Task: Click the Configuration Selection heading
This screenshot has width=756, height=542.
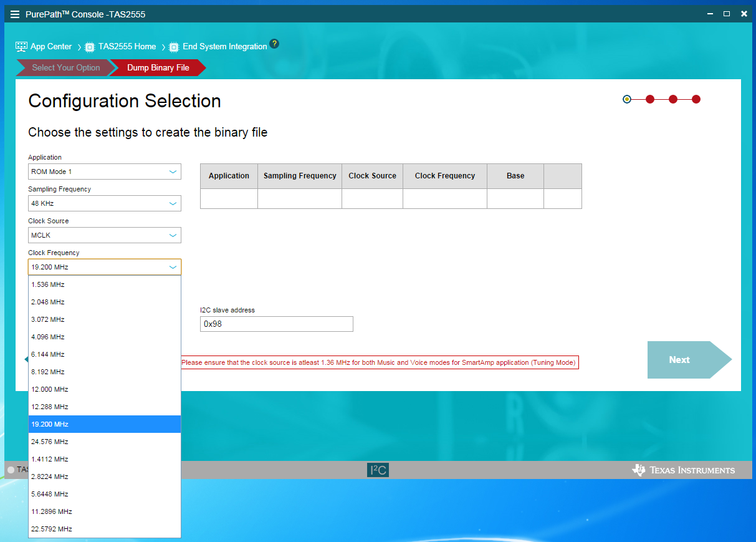Action: (x=125, y=101)
